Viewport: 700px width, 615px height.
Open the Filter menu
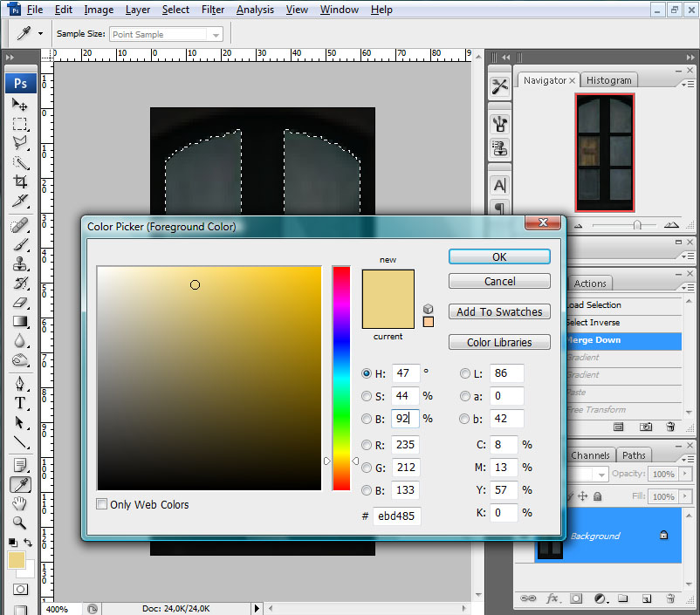click(x=213, y=10)
